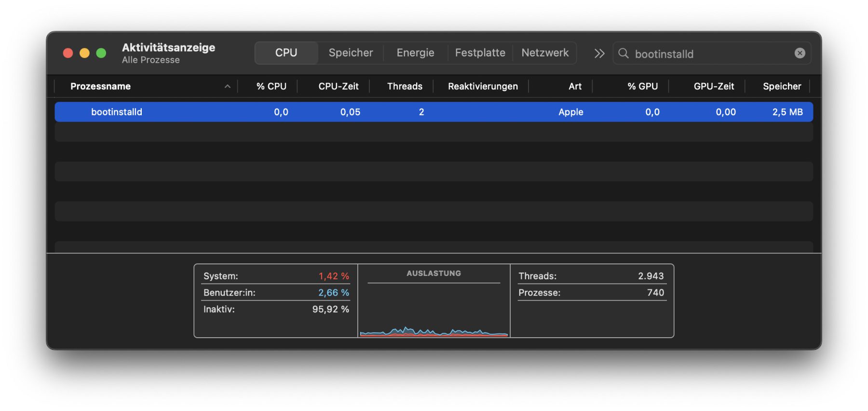868x411 pixels.
Task: Select the Netzwerk tab
Action: click(545, 53)
